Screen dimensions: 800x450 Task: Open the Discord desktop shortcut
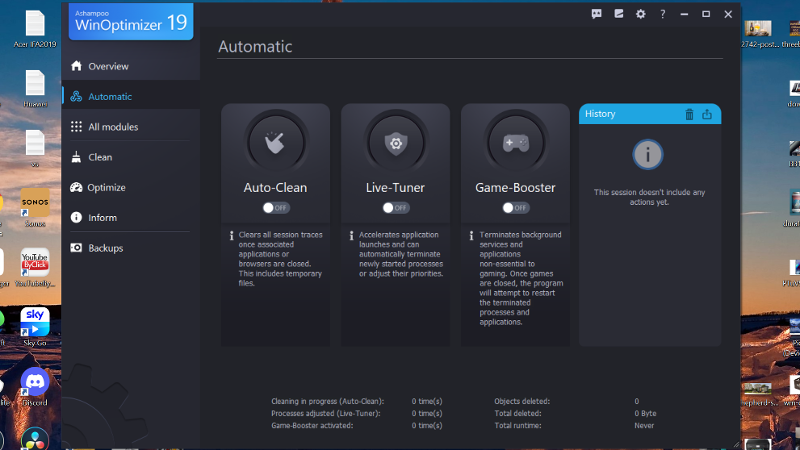click(35, 387)
